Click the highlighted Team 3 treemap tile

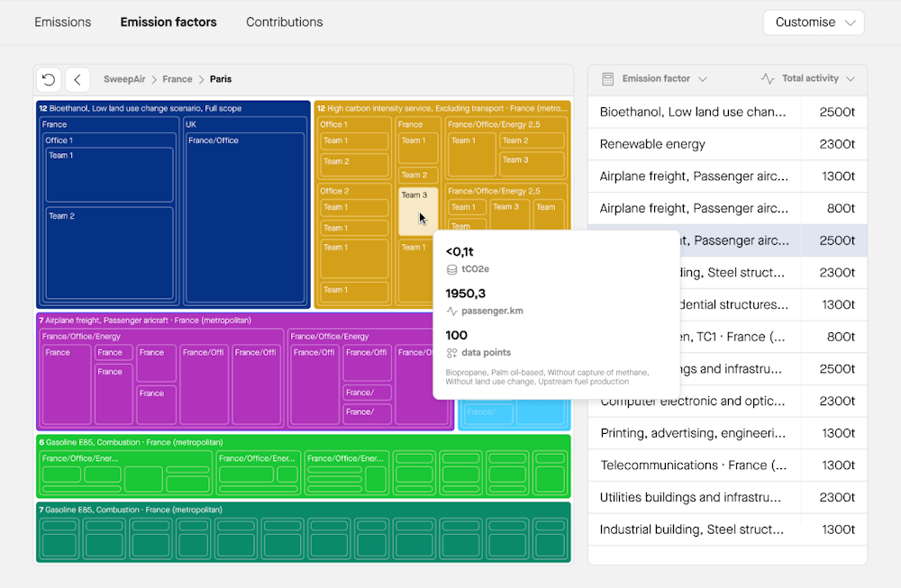pos(417,209)
